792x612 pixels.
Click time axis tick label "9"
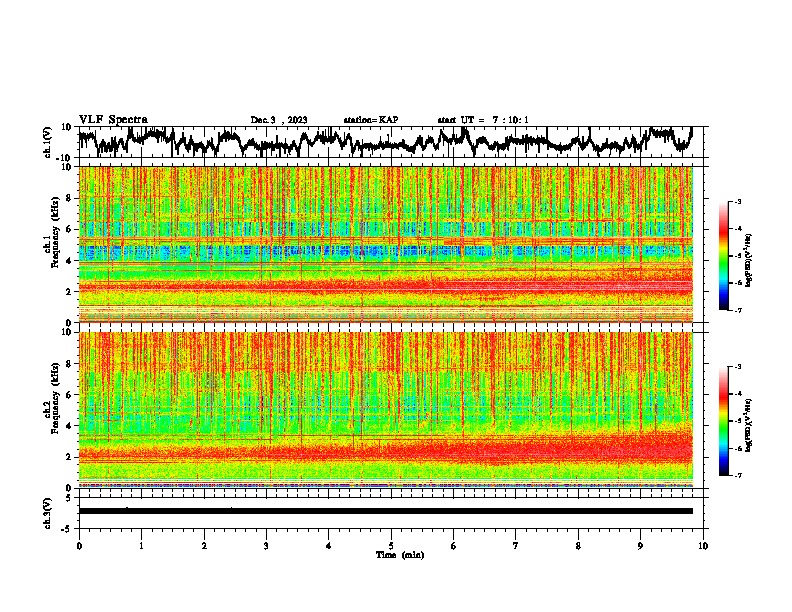tap(640, 546)
